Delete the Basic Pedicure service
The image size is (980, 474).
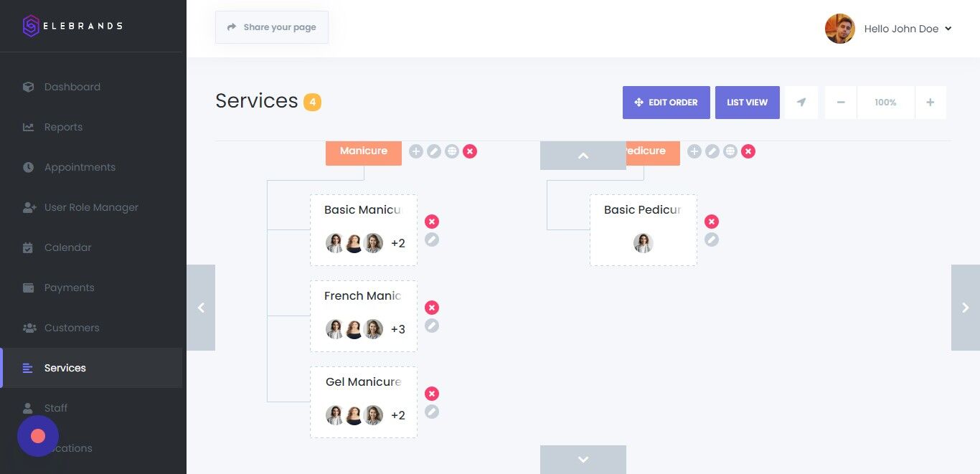tap(712, 222)
